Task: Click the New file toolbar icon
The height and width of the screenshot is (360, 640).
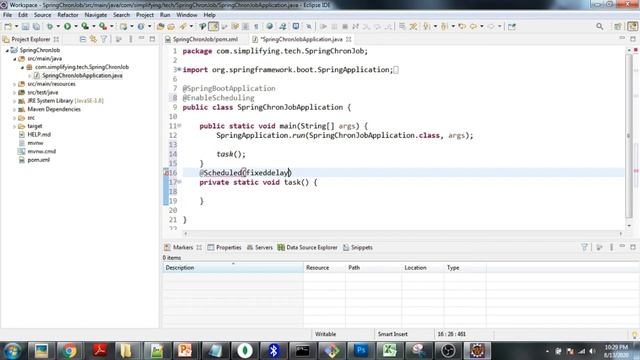Action: pos(8,27)
